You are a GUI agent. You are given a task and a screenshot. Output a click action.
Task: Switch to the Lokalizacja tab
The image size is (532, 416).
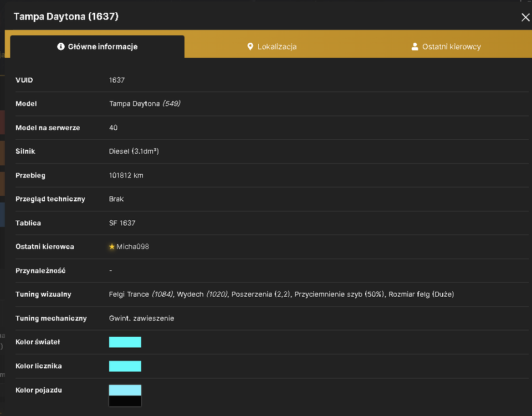(x=272, y=47)
